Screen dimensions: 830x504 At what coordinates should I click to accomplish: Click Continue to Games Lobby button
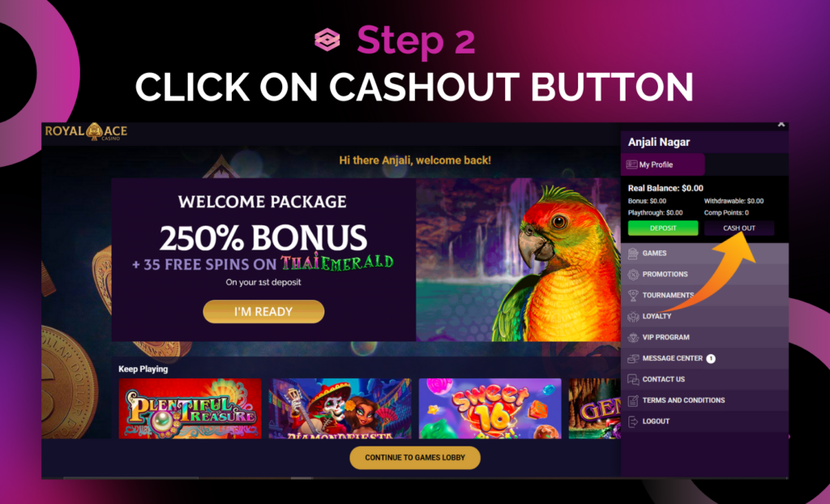click(415, 458)
